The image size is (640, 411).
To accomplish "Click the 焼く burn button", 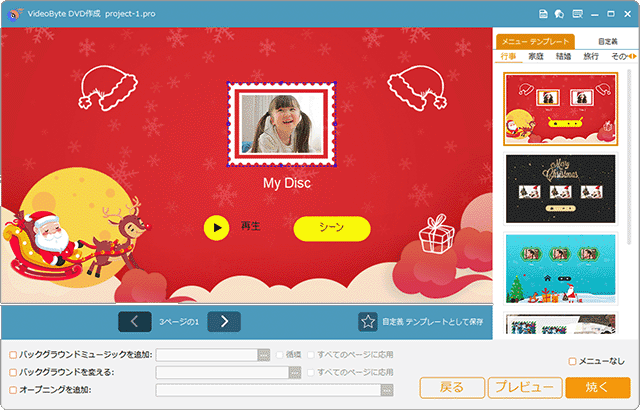I will click(x=597, y=387).
